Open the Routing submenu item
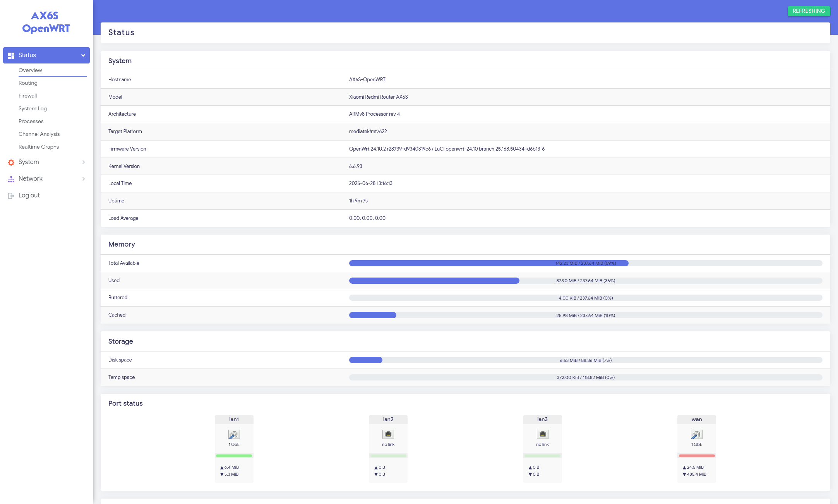Viewport: 838px width, 504px height. pyautogui.click(x=28, y=83)
